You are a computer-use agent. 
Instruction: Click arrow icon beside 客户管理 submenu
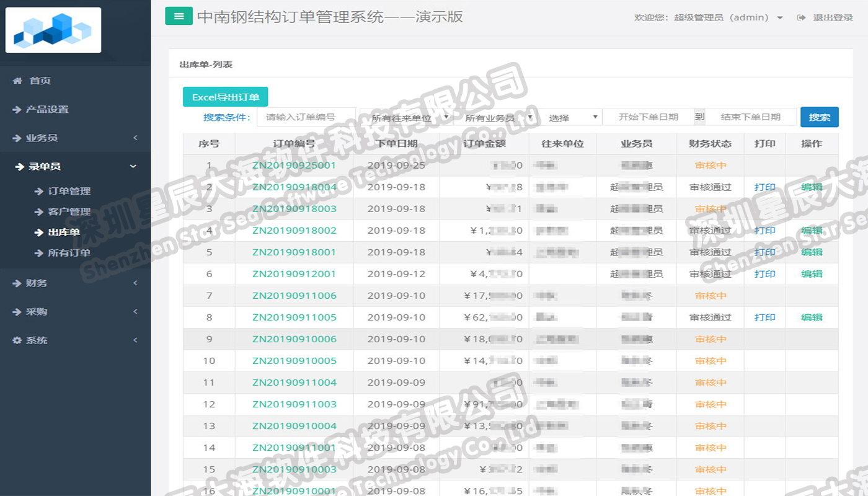tap(39, 211)
